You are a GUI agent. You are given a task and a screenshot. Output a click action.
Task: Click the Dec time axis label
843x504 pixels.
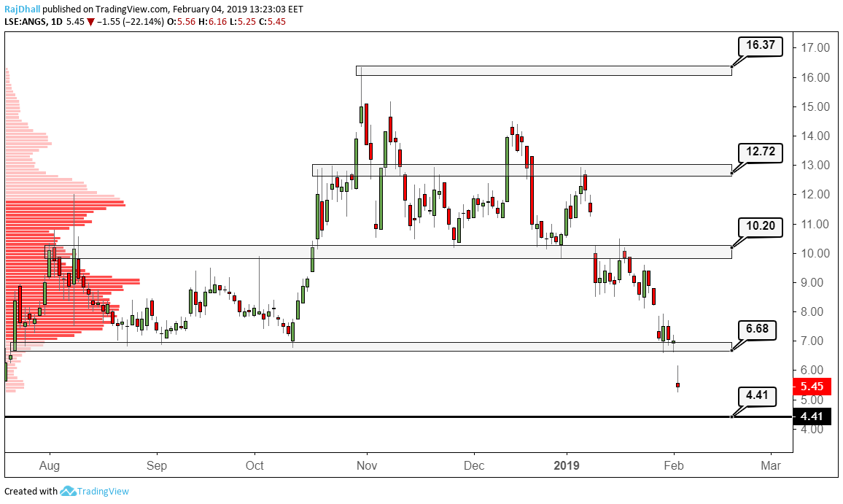pos(474,466)
